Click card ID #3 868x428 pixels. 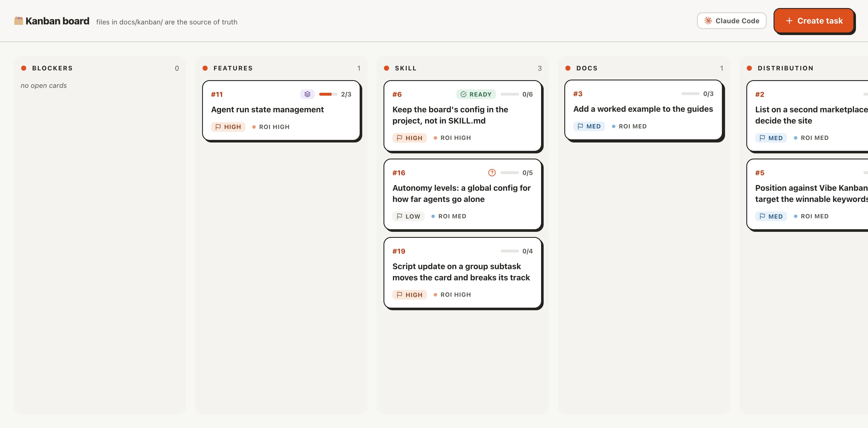tap(578, 94)
